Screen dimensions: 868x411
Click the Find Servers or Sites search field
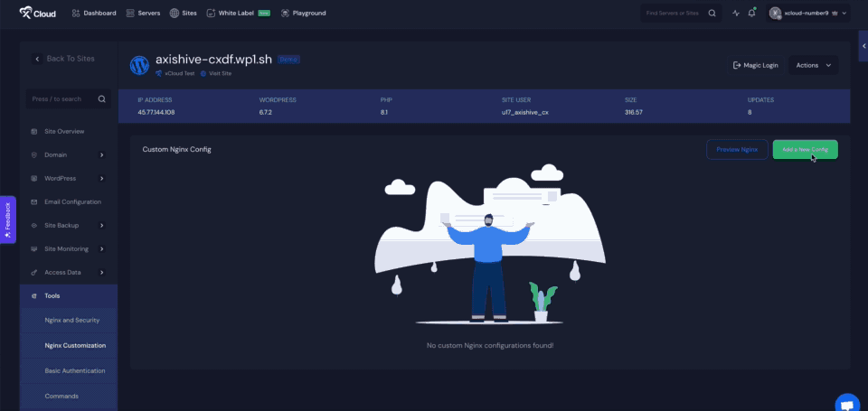click(x=680, y=13)
